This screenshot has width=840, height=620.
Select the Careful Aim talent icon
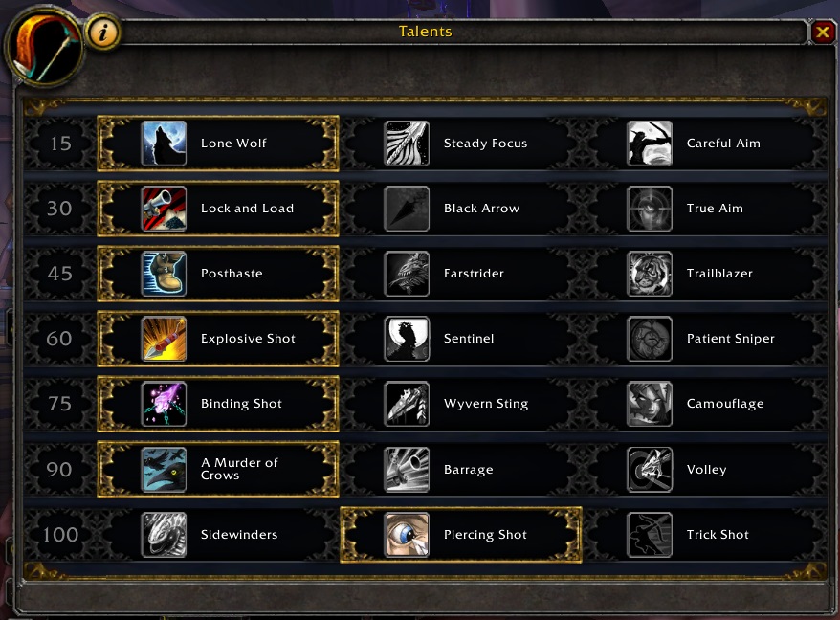tap(650, 144)
